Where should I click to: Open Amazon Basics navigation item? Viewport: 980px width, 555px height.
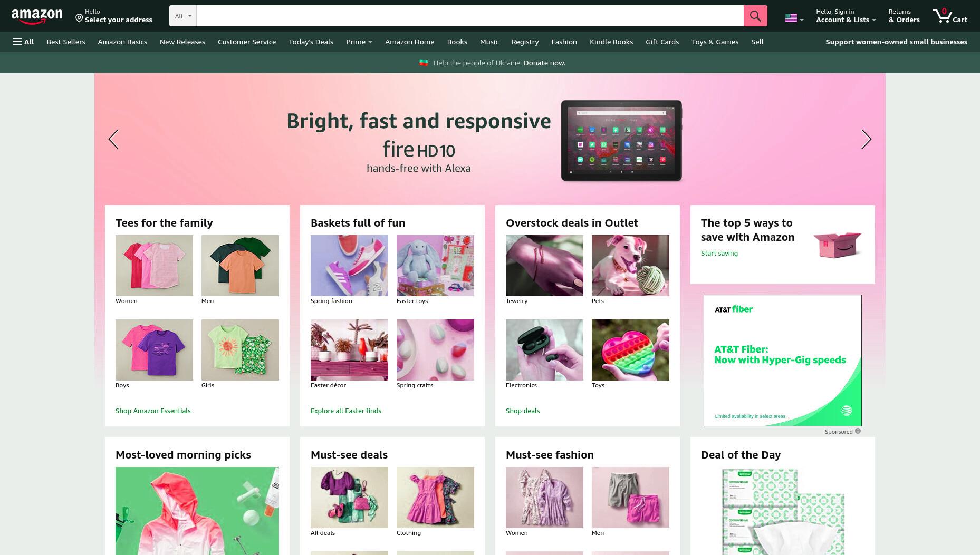(122, 42)
